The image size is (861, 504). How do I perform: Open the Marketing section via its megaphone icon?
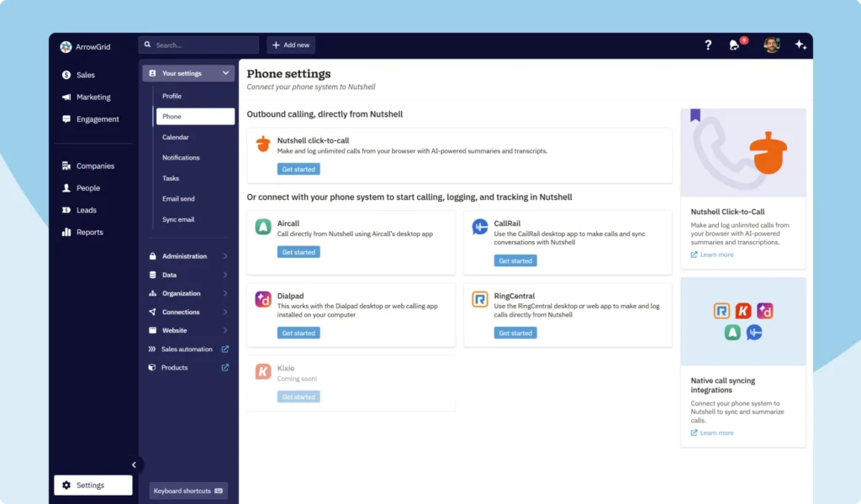point(66,97)
